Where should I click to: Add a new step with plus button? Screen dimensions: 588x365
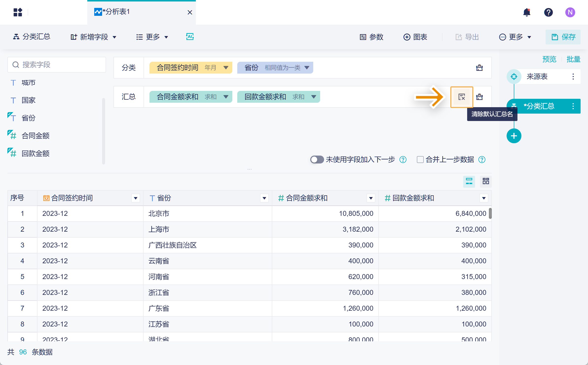tap(514, 136)
